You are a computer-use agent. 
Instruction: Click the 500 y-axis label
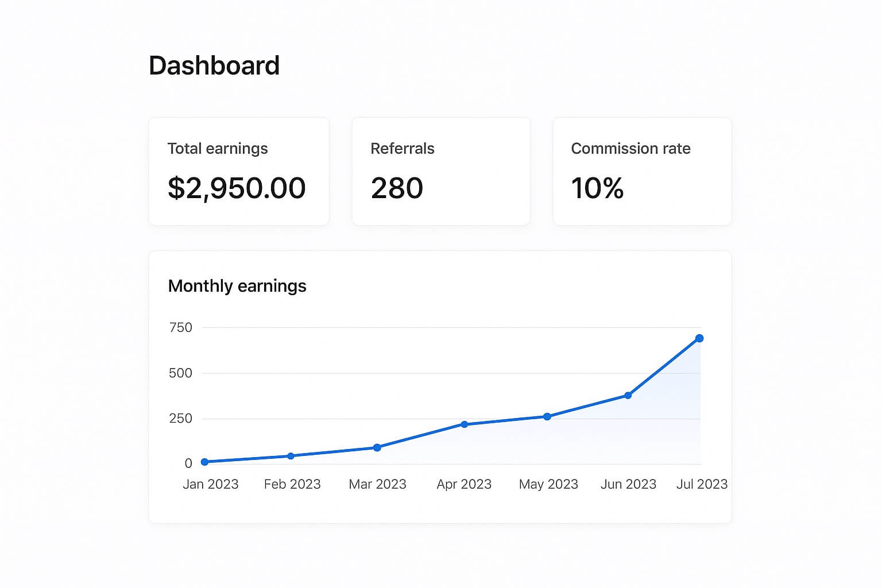tap(180, 373)
